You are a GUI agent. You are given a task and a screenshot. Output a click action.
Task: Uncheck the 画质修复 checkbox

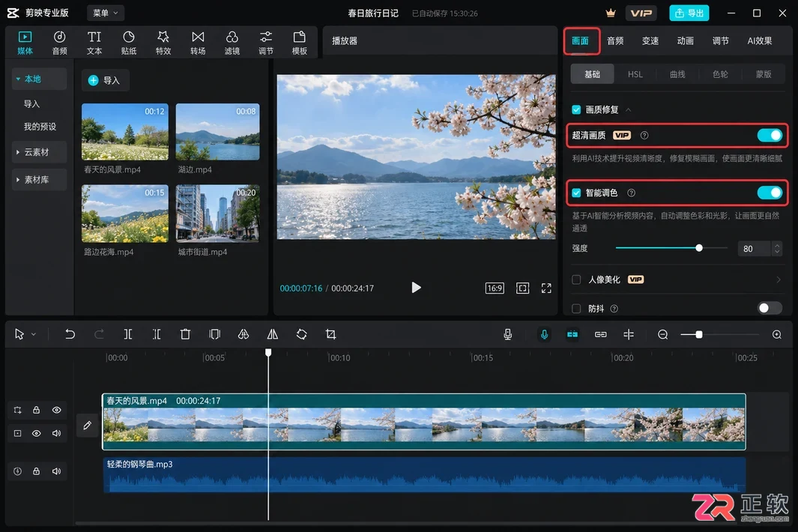(x=576, y=109)
